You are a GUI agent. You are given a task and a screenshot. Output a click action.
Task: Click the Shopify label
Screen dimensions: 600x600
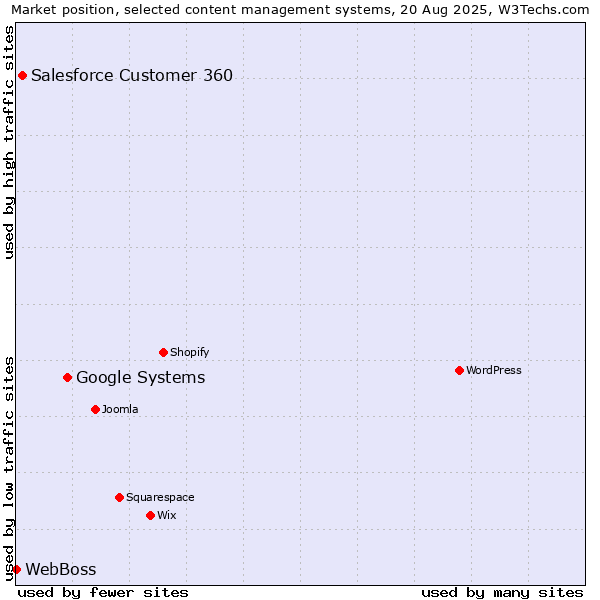click(189, 352)
